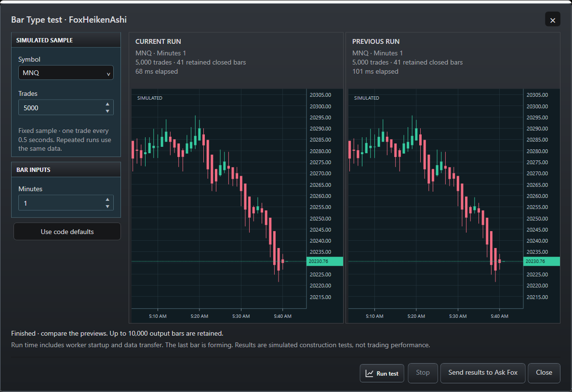
Task: Click the Trades input field showing 5000
Action: coord(66,107)
